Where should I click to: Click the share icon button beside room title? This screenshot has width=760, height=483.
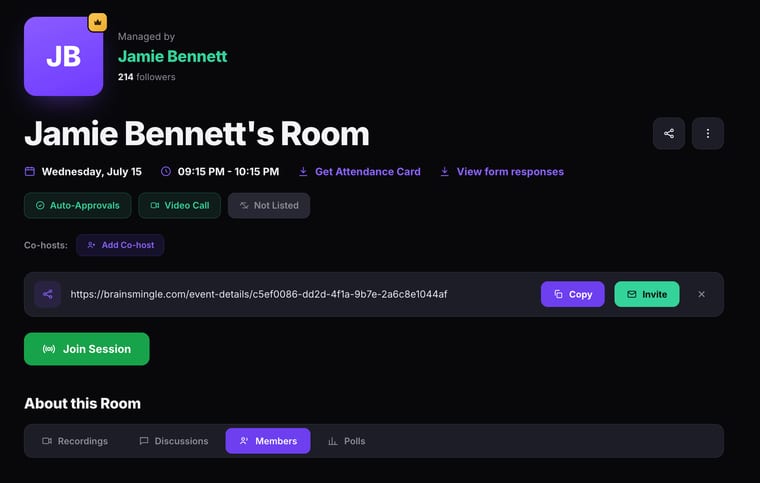click(669, 133)
